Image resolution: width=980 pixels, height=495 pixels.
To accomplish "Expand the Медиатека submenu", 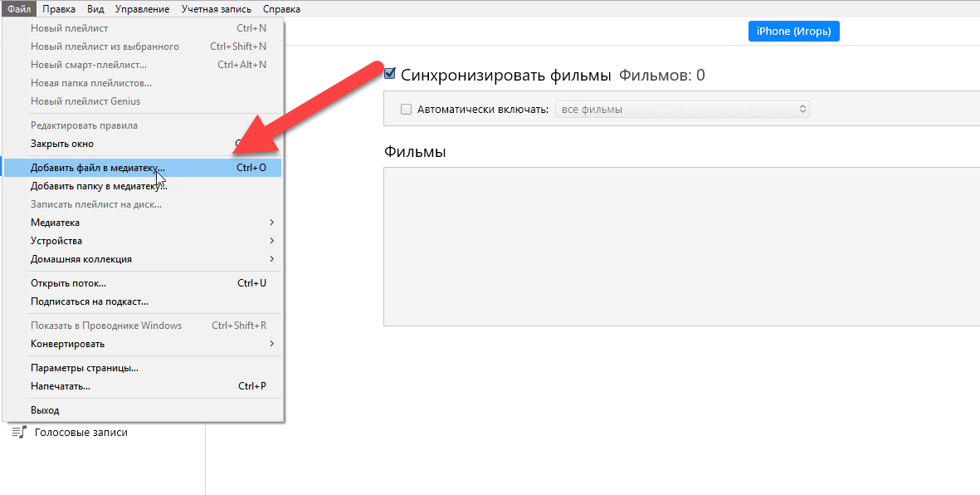I will click(143, 222).
